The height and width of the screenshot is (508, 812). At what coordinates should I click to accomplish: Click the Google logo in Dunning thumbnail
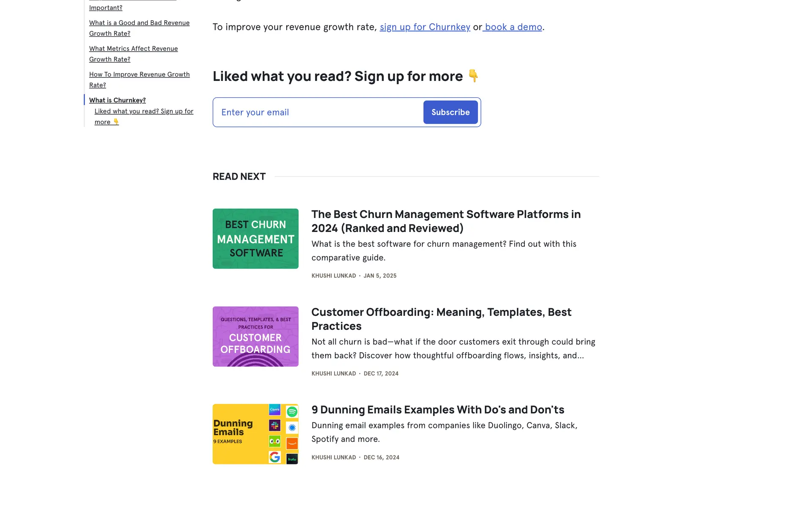(x=275, y=457)
